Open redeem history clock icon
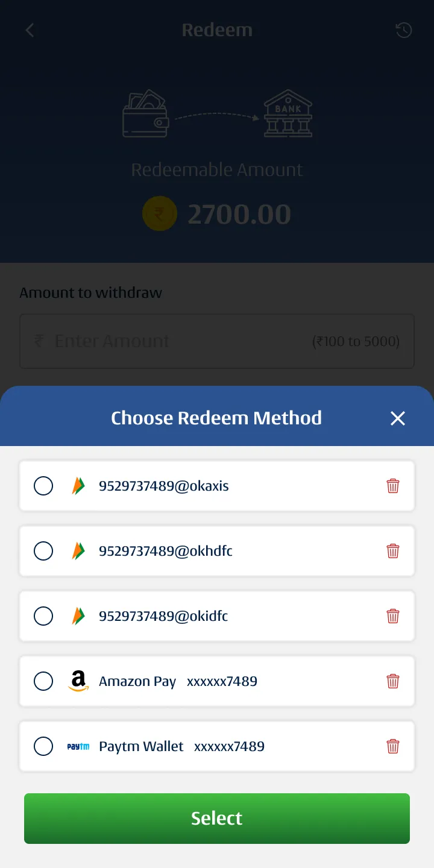Viewport: 434px width, 868px height. (403, 30)
